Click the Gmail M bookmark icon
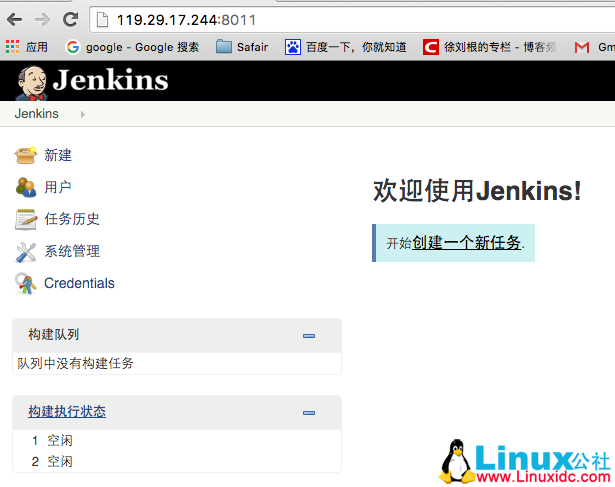The image size is (615, 487). pyautogui.click(x=582, y=47)
